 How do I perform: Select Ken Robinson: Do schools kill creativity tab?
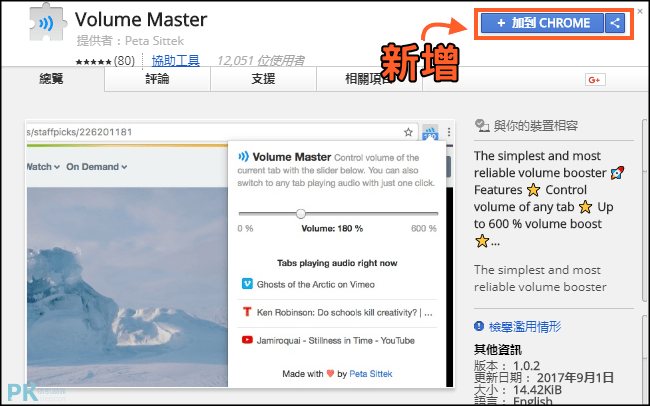[x=337, y=313]
